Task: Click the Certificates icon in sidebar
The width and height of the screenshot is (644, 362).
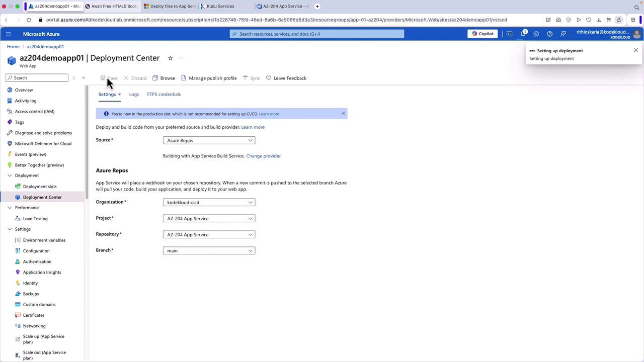Action: point(18,315)
